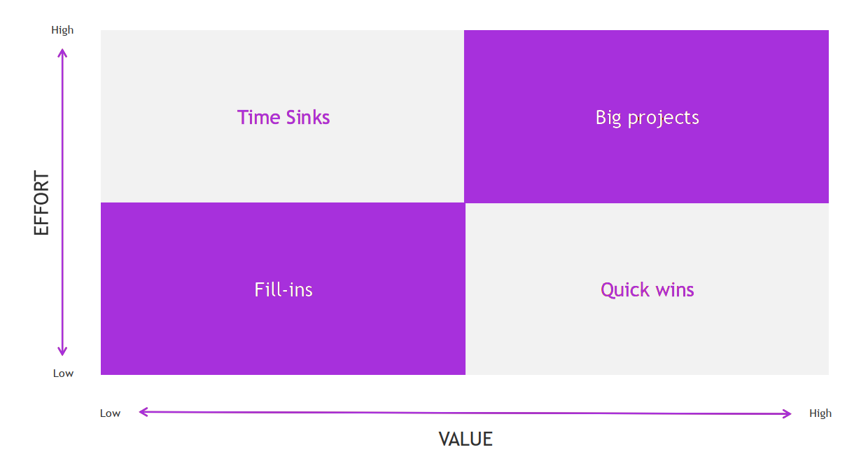
Task: Click the "Time Sinks" label
Action: pos(283,117)
